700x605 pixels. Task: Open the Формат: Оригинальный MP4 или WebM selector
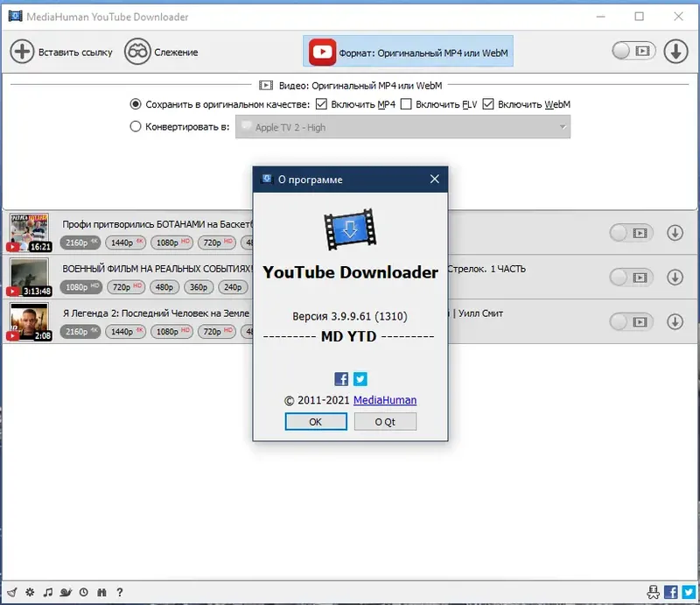pyautogui.click(x=408, y=52)
